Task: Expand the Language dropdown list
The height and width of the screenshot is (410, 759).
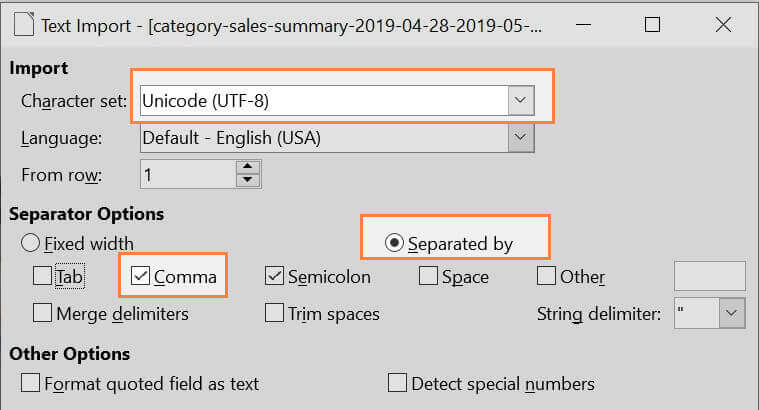Action: pyautogui.click(x=518, y=137)
